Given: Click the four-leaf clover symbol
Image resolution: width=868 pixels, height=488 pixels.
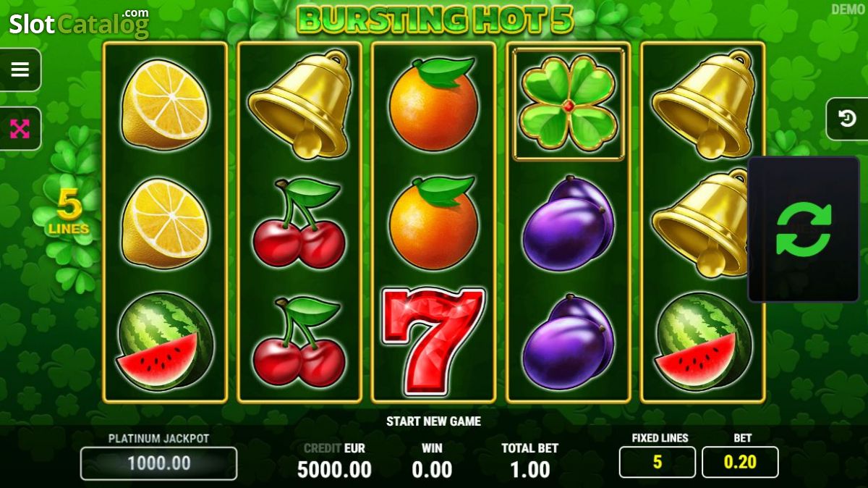Looking at the screenshot, I should (568, 104).
